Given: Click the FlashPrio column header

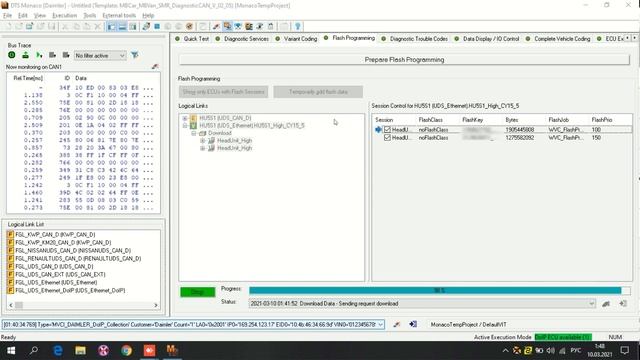Looking at the screenshot, I should [602, 120].
